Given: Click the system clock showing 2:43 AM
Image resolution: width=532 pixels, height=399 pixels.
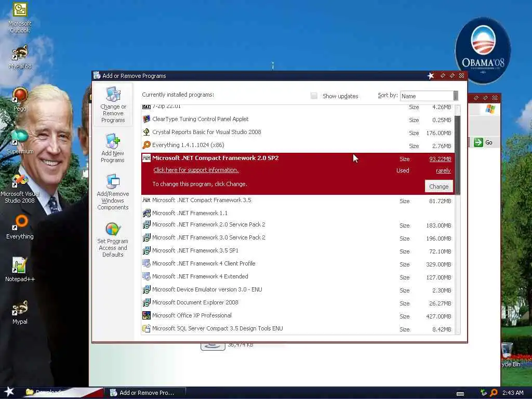Looking at the screenshot, I should [513, 393].
